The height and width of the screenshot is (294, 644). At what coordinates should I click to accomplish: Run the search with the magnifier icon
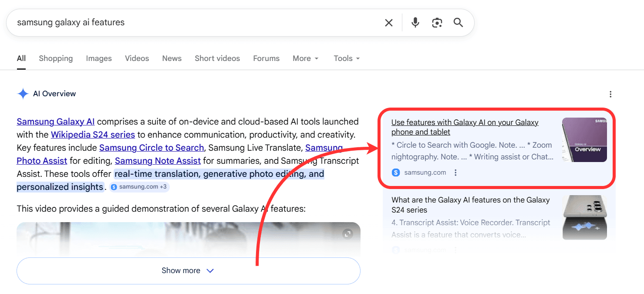[458, 22]
